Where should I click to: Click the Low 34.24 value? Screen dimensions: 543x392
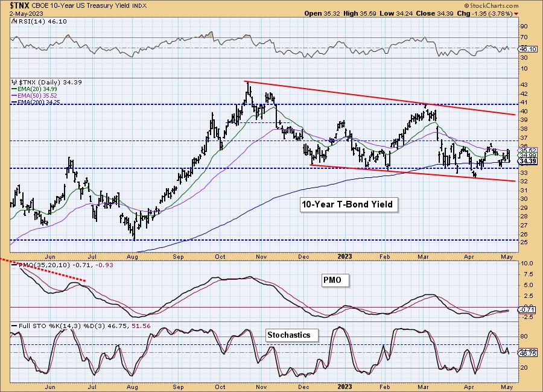click(x=396, y=13)
